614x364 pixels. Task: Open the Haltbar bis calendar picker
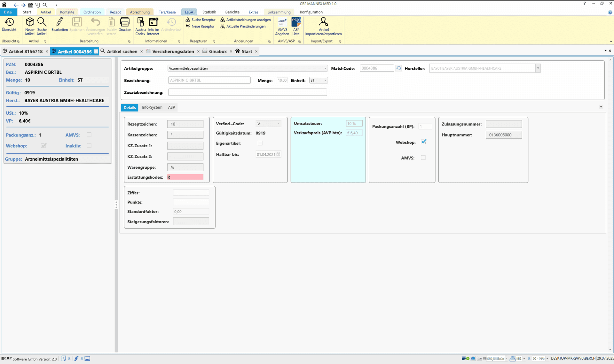[279, 154]
